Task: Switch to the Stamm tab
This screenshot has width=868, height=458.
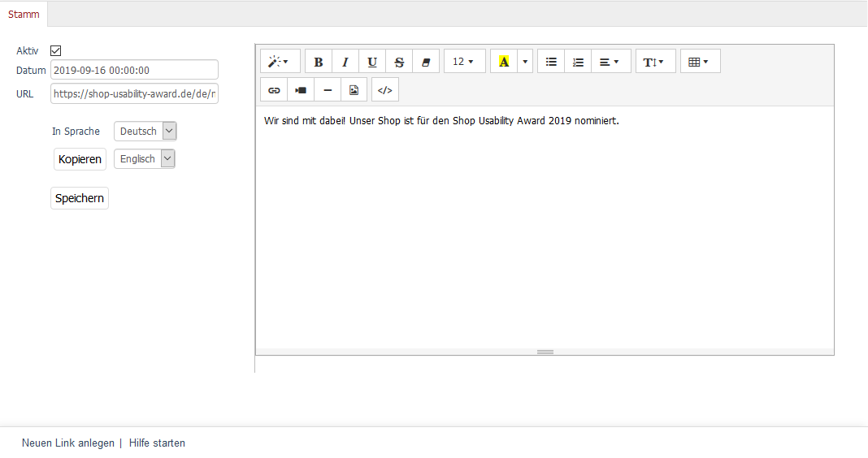Action: point(24,14)
